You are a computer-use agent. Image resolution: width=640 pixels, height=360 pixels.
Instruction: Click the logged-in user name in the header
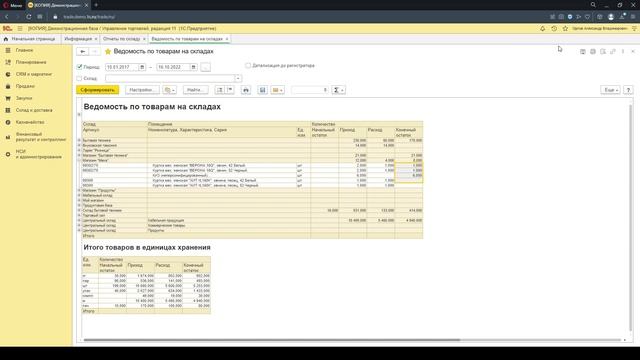click(x=599, y=29)
